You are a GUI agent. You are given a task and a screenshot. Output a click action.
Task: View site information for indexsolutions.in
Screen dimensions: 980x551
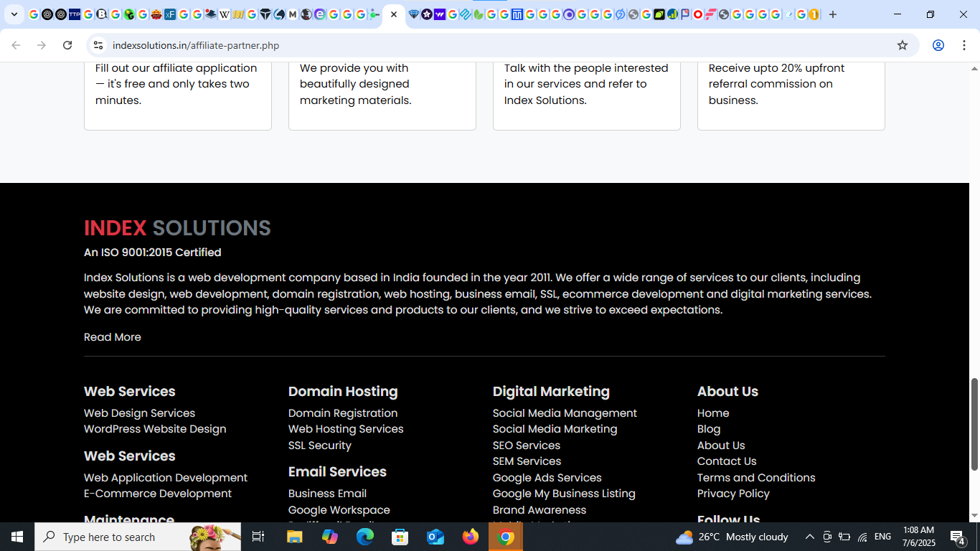click(98, 45)
